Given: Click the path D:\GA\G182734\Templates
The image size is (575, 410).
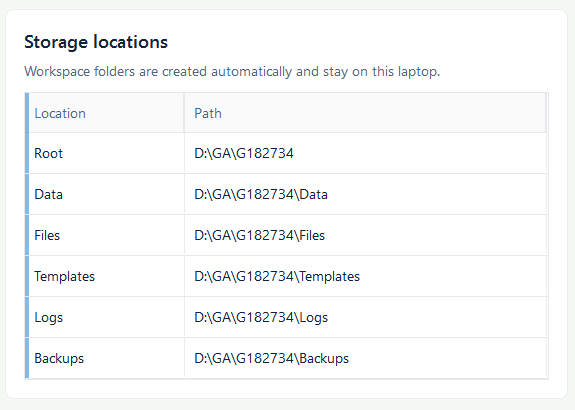Looking at the screenshot, I should 277,277.
